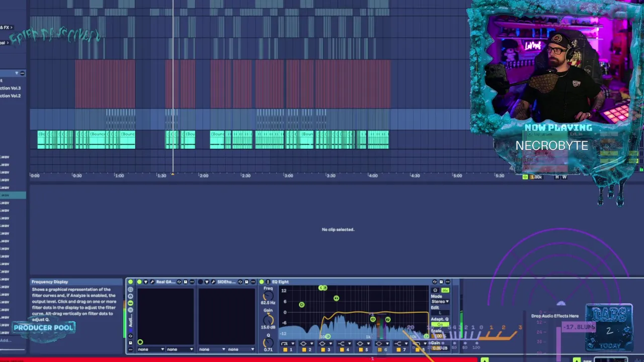Select EQ filter dot 3 near 100 Hz
The image size is (644, 362).
[328, 336]
